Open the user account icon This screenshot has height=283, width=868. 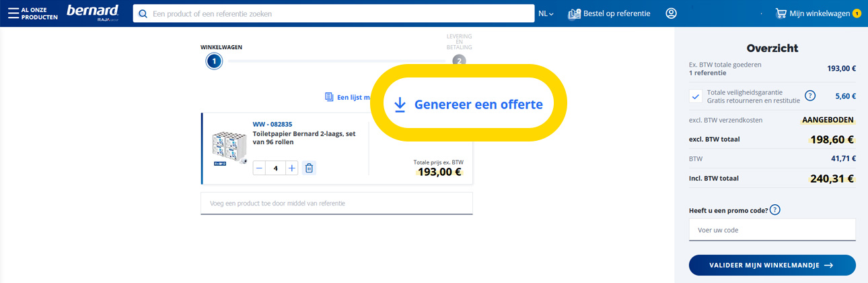coord(671,13)
